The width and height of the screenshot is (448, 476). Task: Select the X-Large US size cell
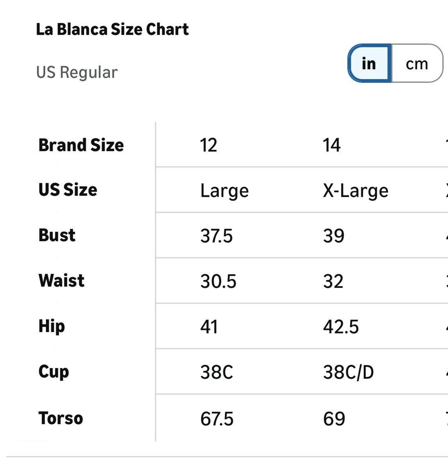coord(356,191)
